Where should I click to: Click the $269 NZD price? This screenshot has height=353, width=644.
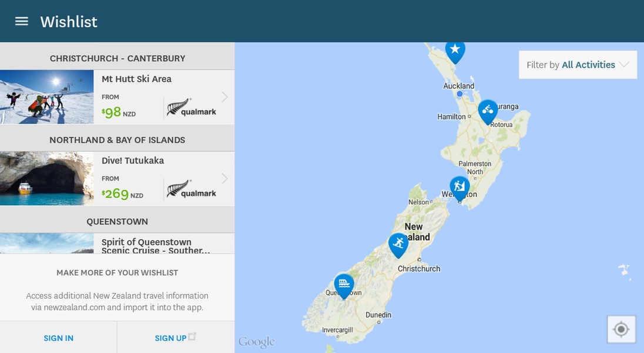(x=122, y=194)
